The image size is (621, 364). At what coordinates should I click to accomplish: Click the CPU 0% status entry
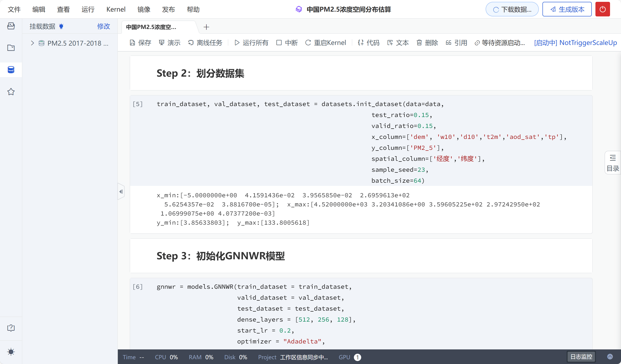tap(166, 357)
